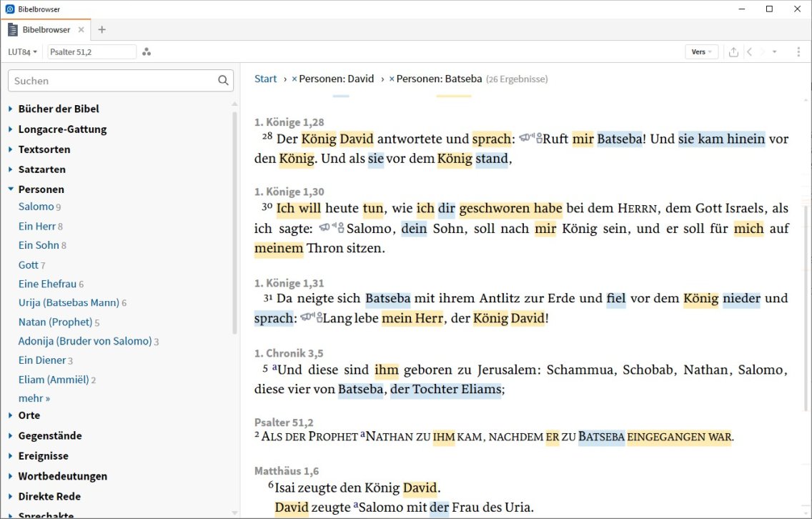Click the speaker icon before 'Ruft mir Batseba'
The height and width of the screenshot is (519, 812).
click(x=531, y=138)
